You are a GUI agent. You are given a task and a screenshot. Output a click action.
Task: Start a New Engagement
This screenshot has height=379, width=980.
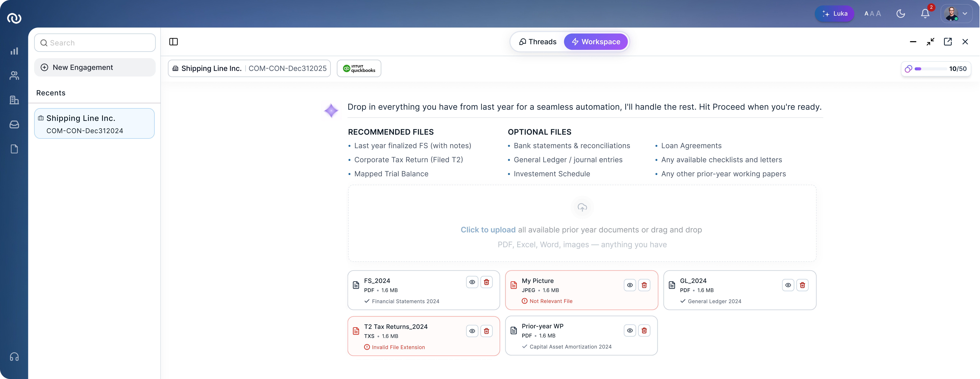(x=95, y=67)
